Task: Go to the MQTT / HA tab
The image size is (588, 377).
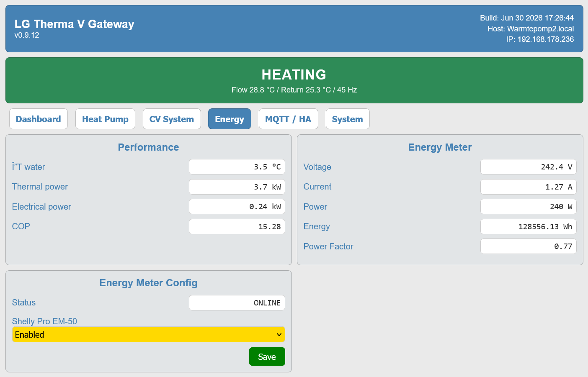Action: (x=288, y=119)
